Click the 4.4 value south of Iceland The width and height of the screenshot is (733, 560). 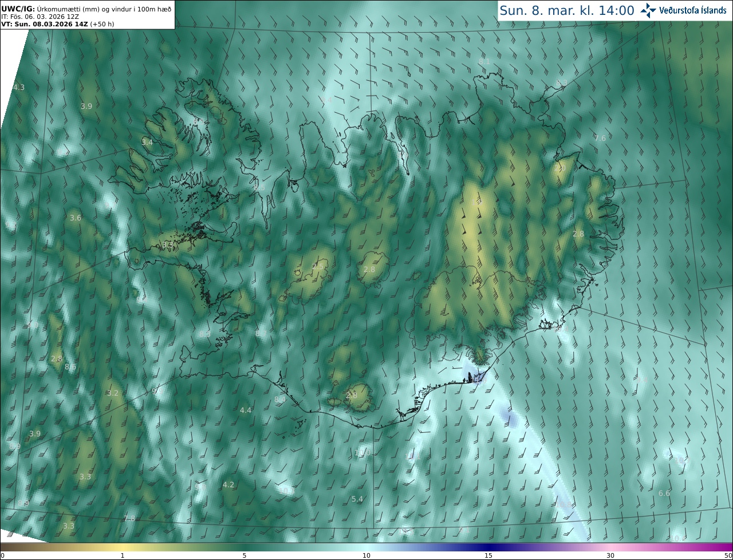point(246,411)
